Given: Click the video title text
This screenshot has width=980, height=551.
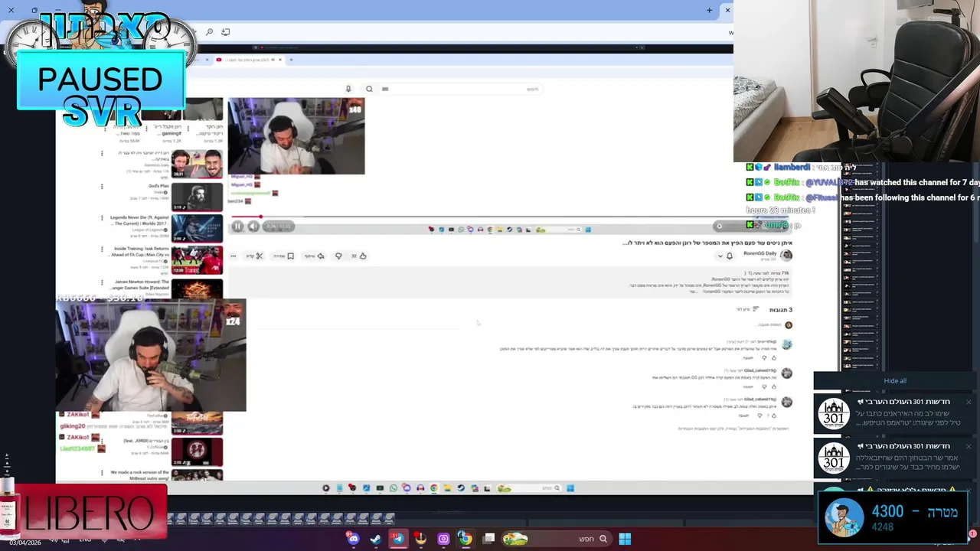Looking at the screenshot, I should (x=707, y=243).
